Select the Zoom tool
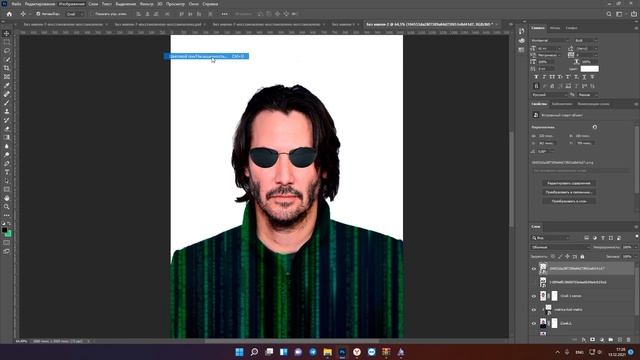 (x=7, y=207)
